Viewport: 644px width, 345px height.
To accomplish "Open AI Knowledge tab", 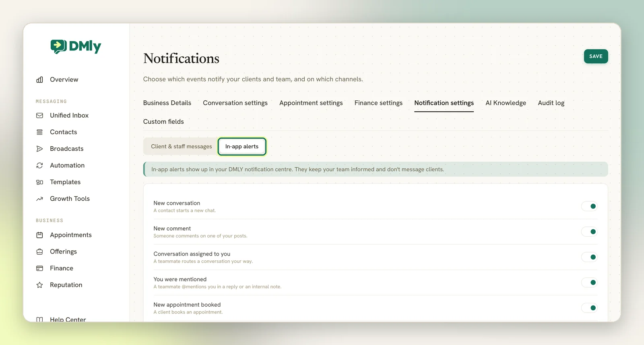I will [x=506, y=103].
